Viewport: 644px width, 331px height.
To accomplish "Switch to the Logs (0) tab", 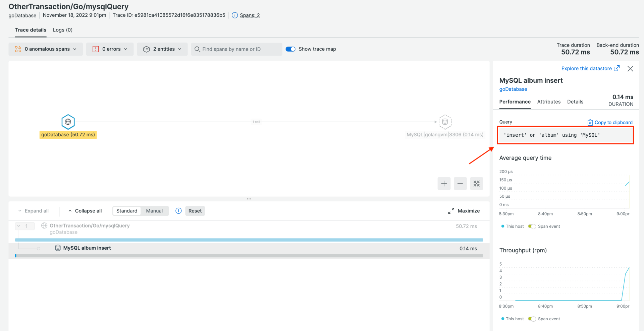I will point(62,30).
